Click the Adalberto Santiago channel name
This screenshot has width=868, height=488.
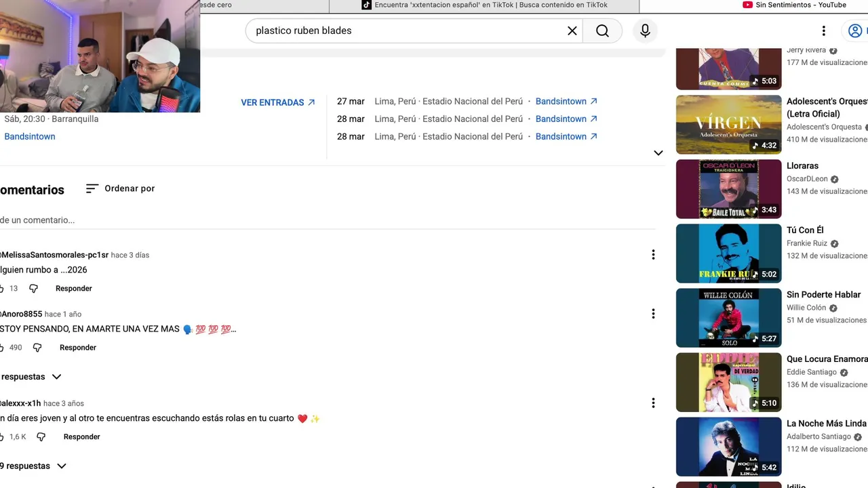pyautogui.click(x=818, y=436)
